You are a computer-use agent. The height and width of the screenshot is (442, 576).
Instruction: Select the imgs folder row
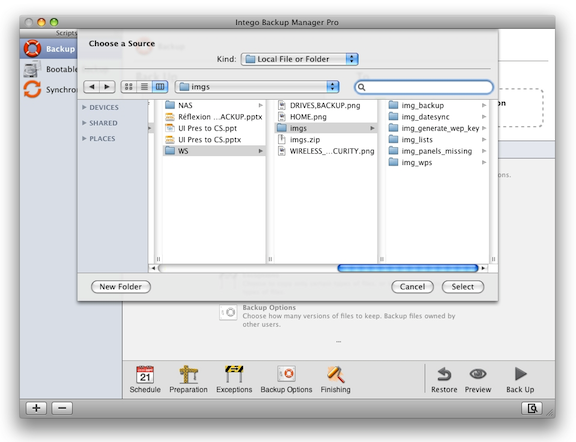pyautogui.click(x=325, y=128)
